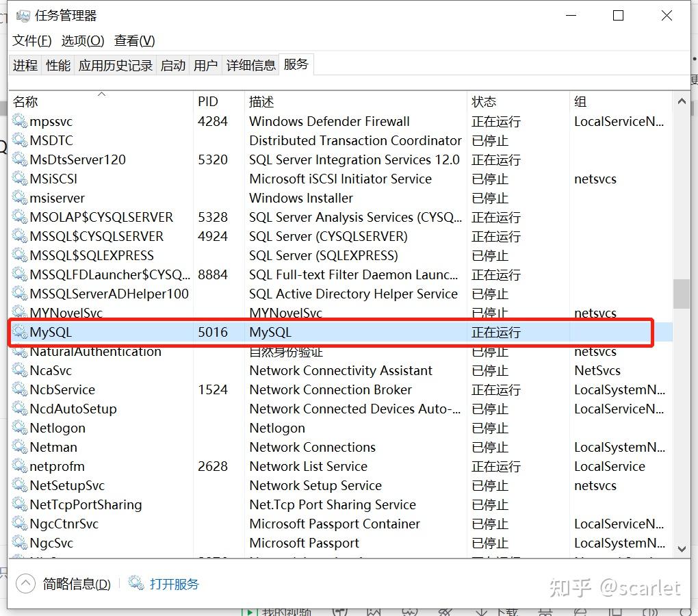Switch to the 性能 tab

[58, 65]
